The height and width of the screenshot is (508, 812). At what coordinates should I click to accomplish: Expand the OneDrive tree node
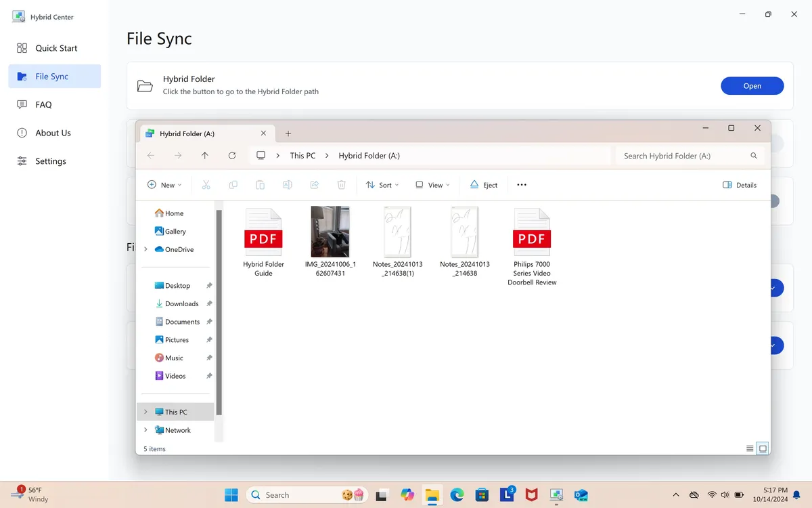click(x=145, y=249)
